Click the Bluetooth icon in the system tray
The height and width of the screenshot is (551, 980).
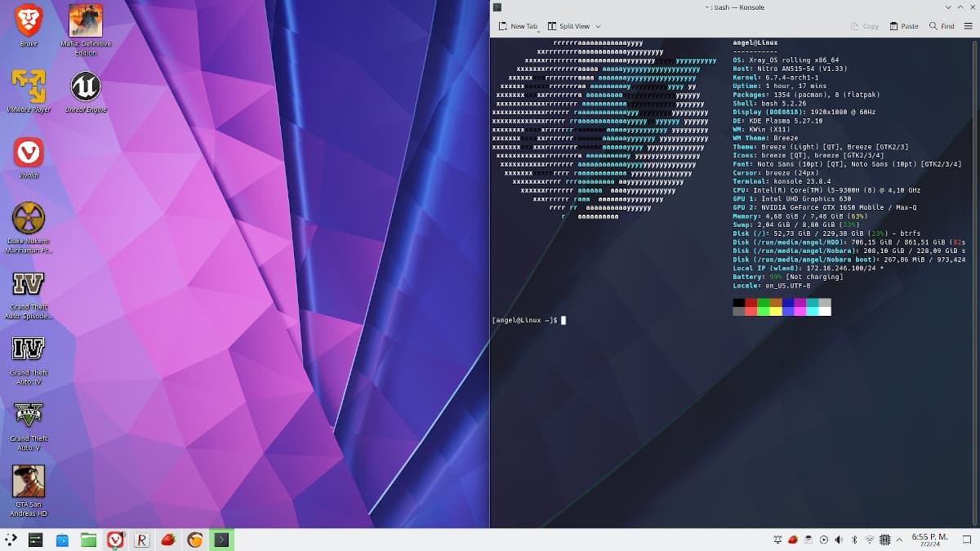point(854,540)
